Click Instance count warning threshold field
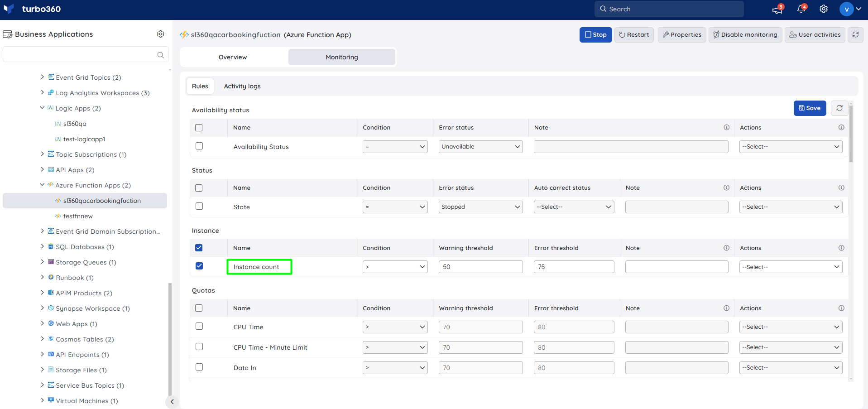This screenshot has height=409, width=868. click(480, 267)
